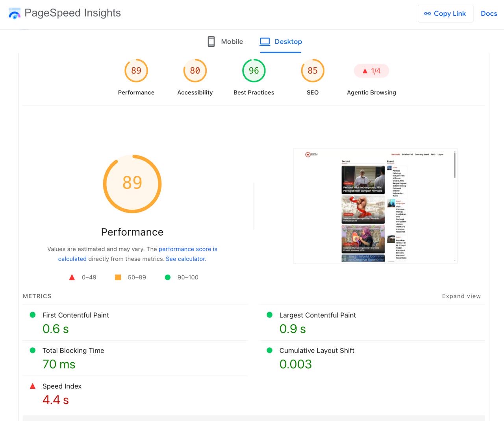Click the Agentic Browsing label
Screen dimensions: 504x421
[371, 92]
